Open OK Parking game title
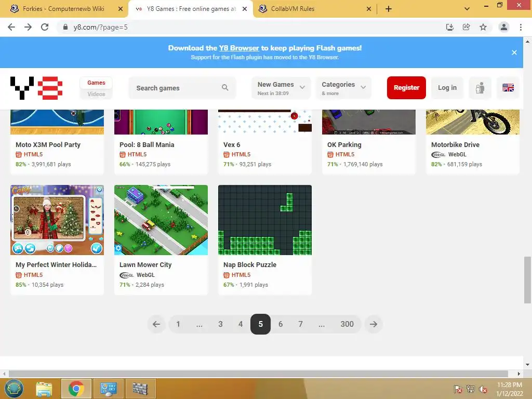532x399 pixels. click(x=344, y=144)
